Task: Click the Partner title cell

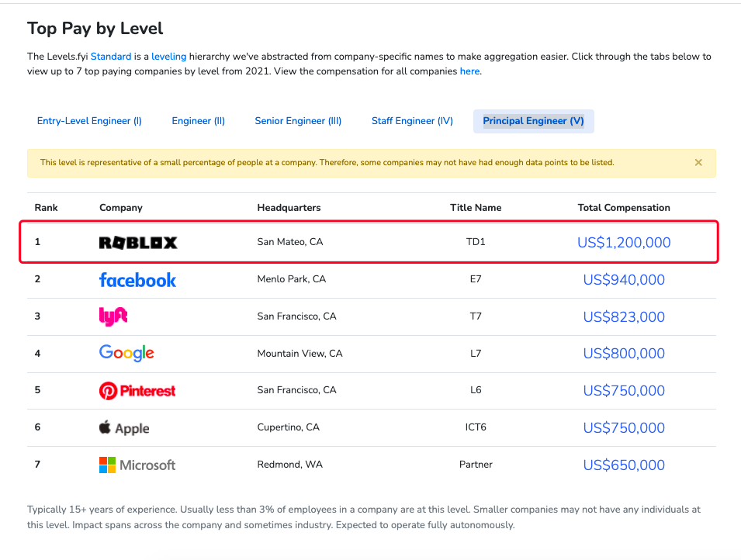Action: click(476, 465)
